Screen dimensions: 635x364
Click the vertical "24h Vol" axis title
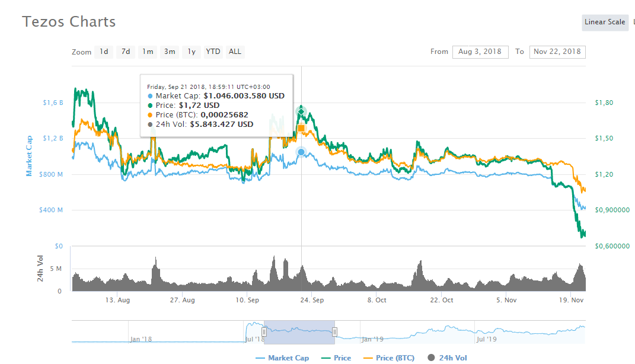coord(40,269)
